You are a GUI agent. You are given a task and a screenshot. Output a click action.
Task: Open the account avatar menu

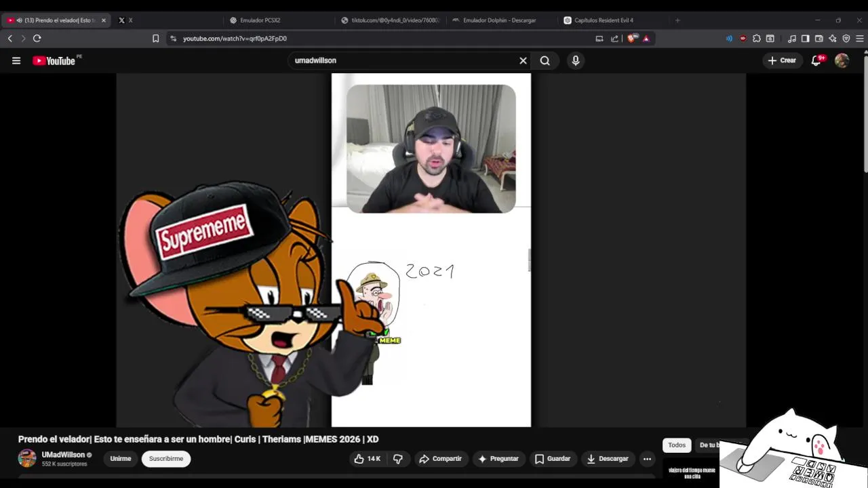click(842, 60)
